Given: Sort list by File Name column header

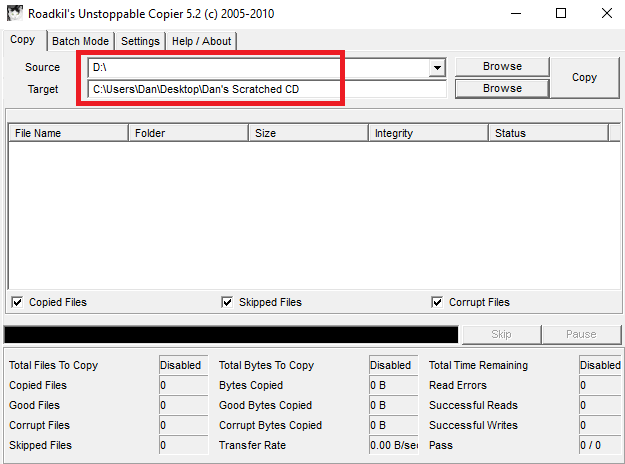Looking at the screenshot, I should (68, 133).
